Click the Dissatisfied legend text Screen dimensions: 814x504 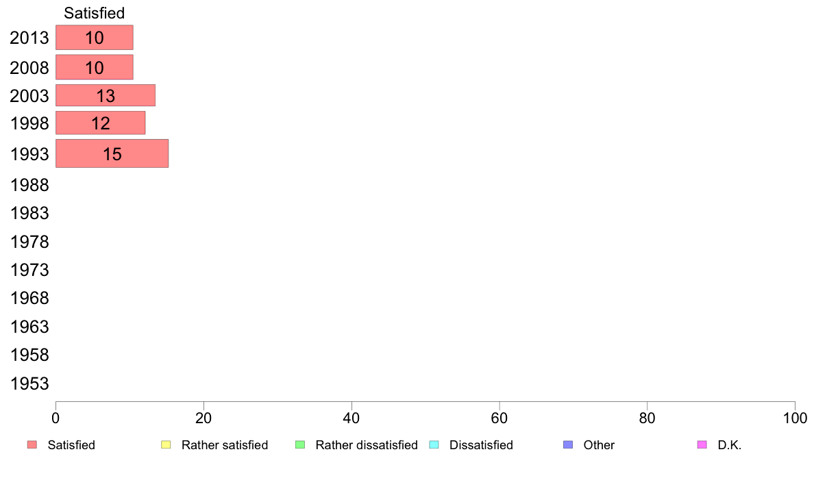tap(481, 445)
